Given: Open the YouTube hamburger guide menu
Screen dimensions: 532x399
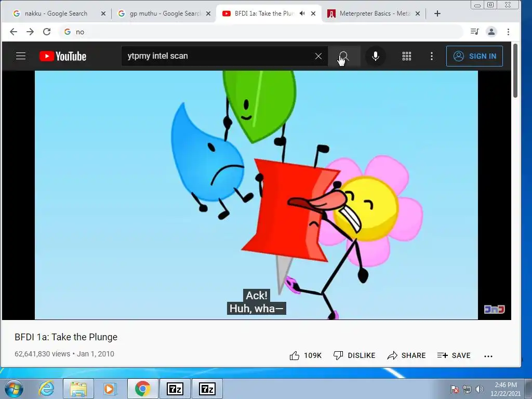Looking at the screenshot, I should [21, 56].
